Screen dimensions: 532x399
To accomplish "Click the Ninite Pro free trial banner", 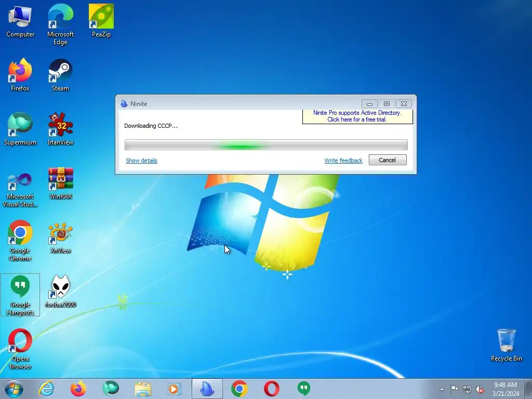I will tap(357, 116).
